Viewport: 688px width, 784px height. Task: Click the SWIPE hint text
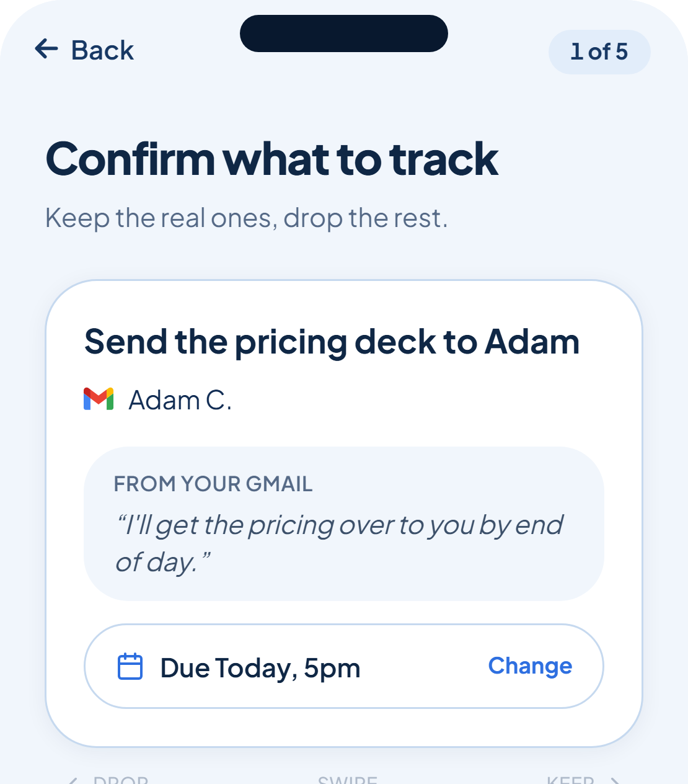coord(348,780)
